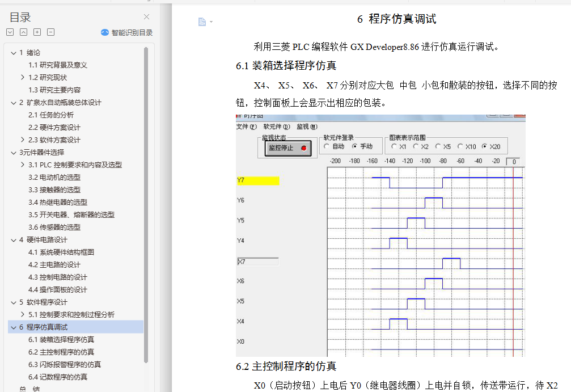571x392 pixels.
Task: Click the boxed plus icon under 目录
Action: [x=37, y=32]
